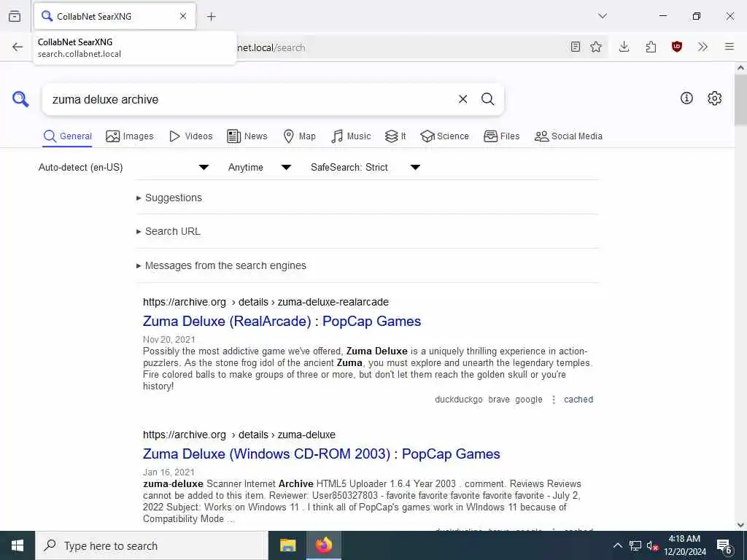This screenshot has width=747, height=560.
Task: Click the page vertical scrollbar thumb
Action: tap(740, 99)
